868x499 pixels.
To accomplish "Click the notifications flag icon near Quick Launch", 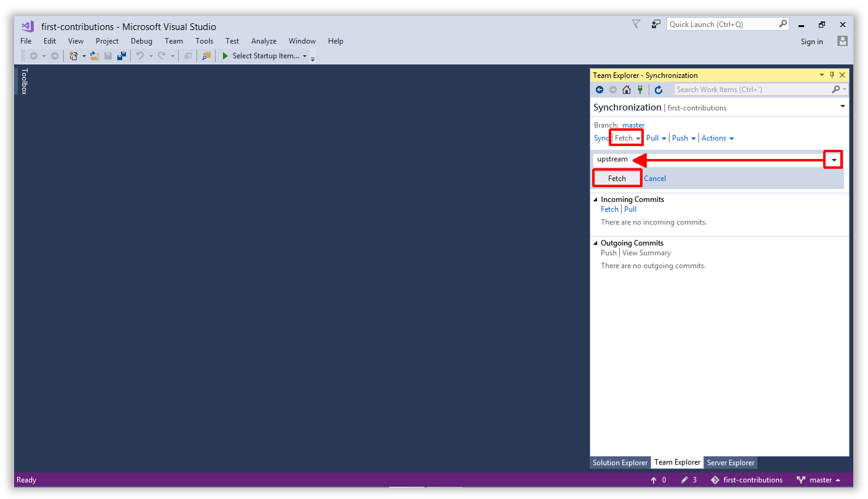I will tap(636, 24).
